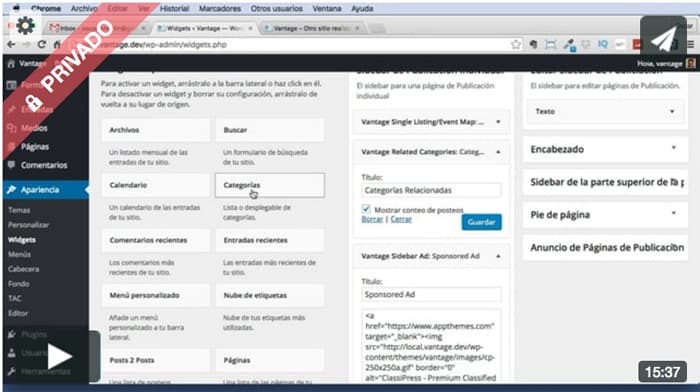Open the Apple menu

pos(16,8)
